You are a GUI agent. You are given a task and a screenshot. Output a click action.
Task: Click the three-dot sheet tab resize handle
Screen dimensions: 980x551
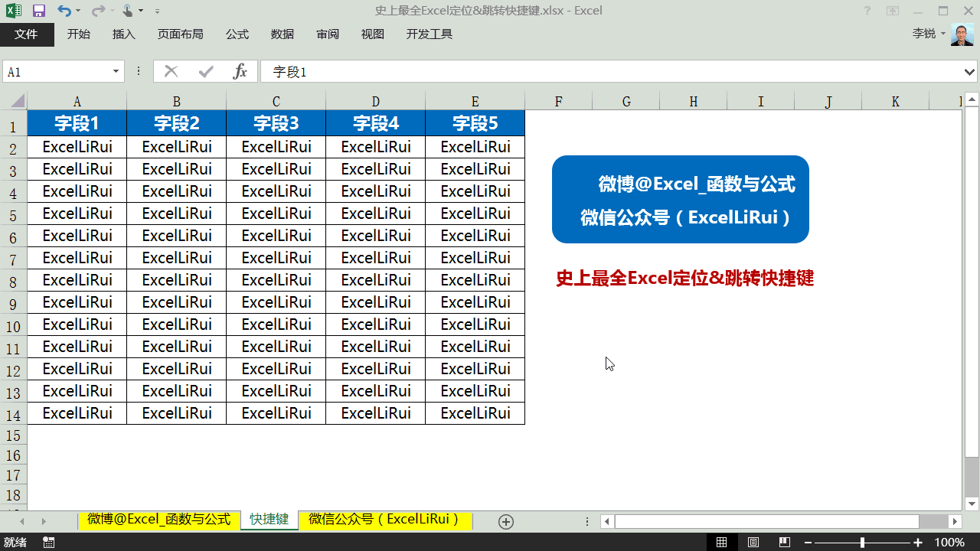point(586,521)
